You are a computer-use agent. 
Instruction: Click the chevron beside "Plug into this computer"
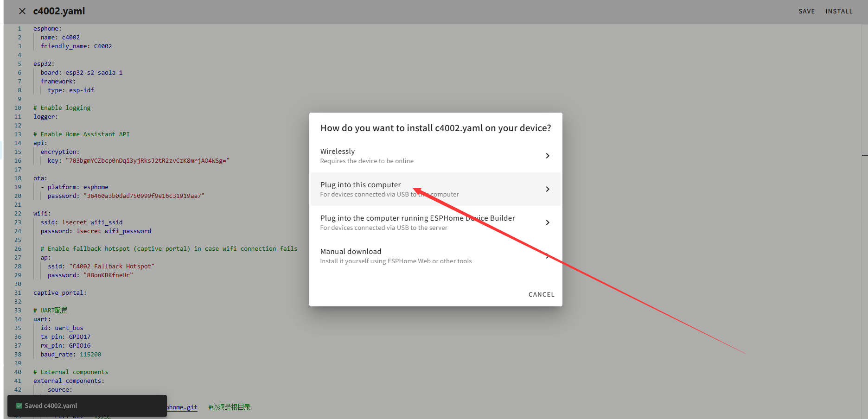(547, 189)
